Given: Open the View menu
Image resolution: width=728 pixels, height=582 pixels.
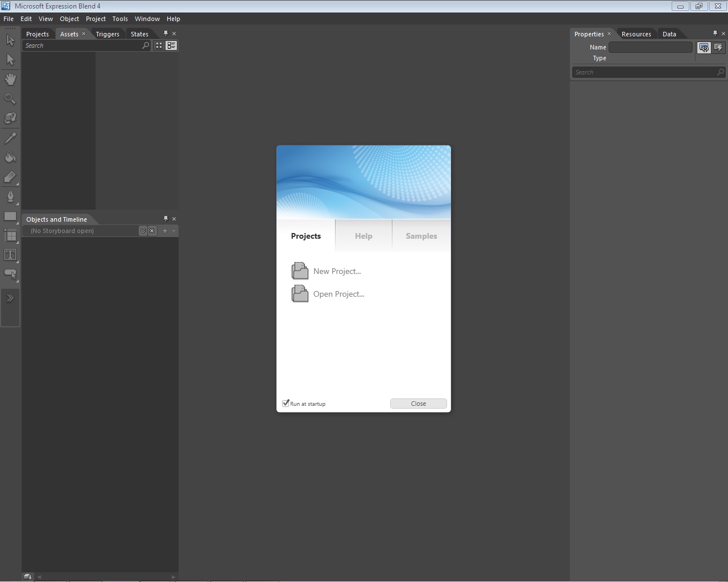Looking at the screenshot, I should (45, 19).
